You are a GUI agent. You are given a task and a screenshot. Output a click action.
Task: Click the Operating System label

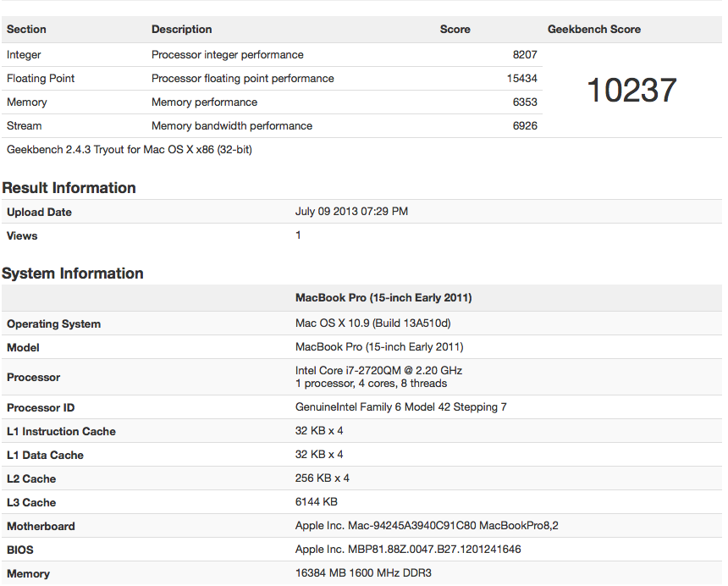coord(53,324)
